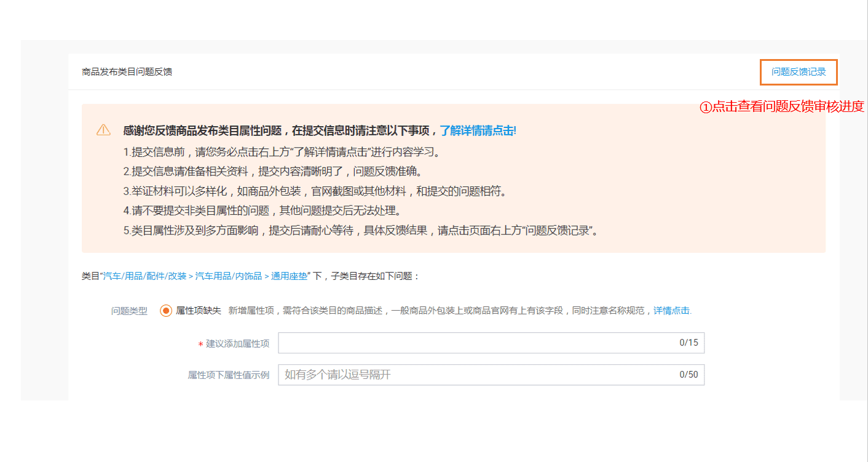Click the 商品发布类目问题反馈 page title

[127, 72]
